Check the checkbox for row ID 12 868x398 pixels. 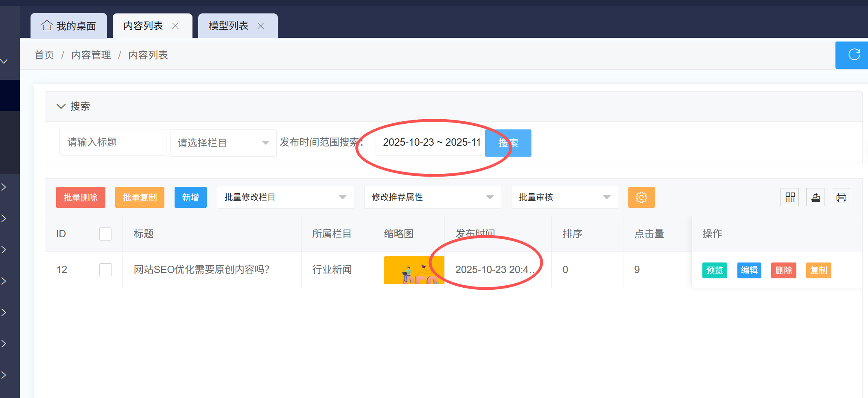pos(105,270)
